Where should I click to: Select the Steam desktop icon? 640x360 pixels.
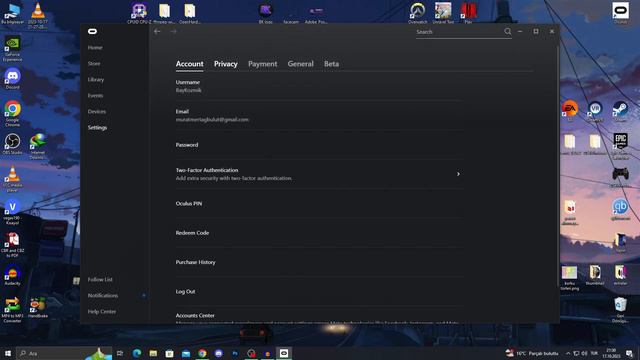pyautogui.click(x=620, y=112)
